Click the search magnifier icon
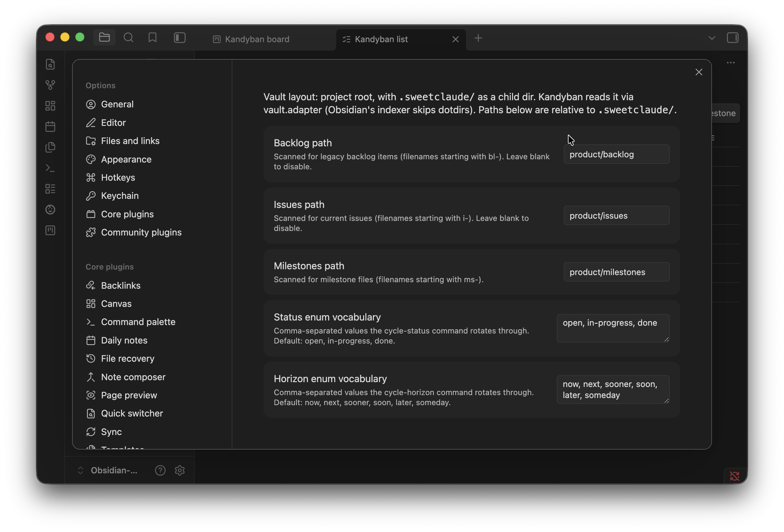The height and width of the screenshot is (532, 784). pos(128,37)
